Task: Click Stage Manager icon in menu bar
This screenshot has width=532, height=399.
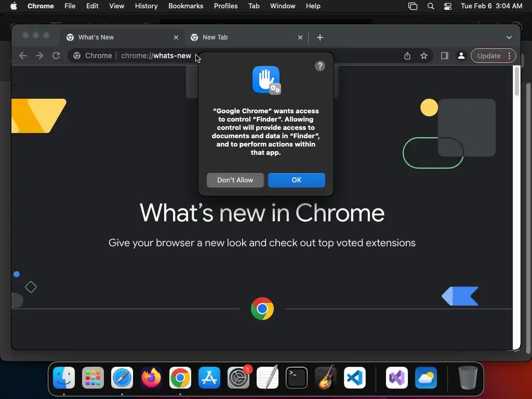Action: (x=413, y=6)
